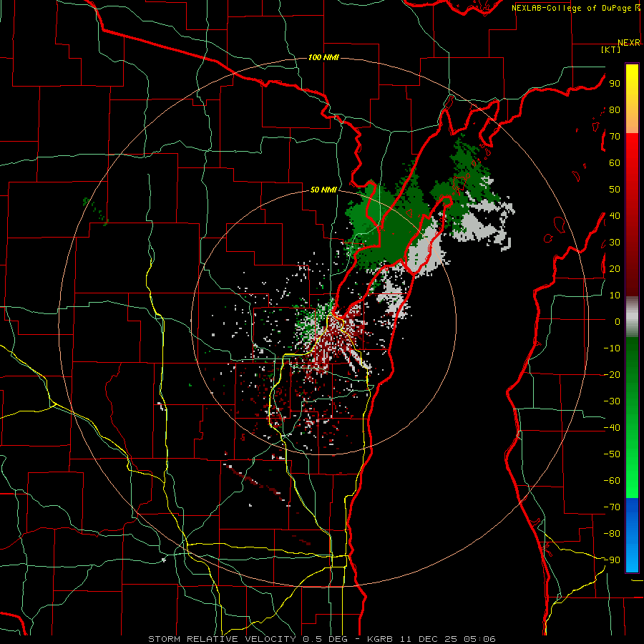Image resolution: width=644 pixels, height=644 pixels.
Task: Click the -80 value on the velocity scale
Action: click(x=612, y=534)
